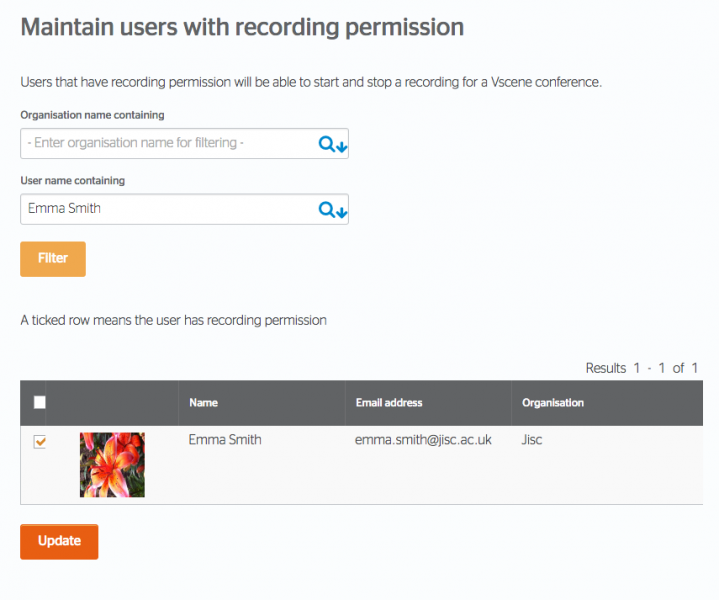Viewport: 719px width, 600px height.
Task: Sort by the Organisation column header
Action: 553,403
